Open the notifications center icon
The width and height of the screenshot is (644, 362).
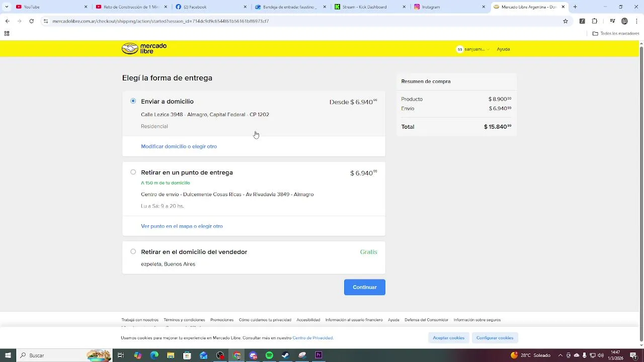pos(633,355)
